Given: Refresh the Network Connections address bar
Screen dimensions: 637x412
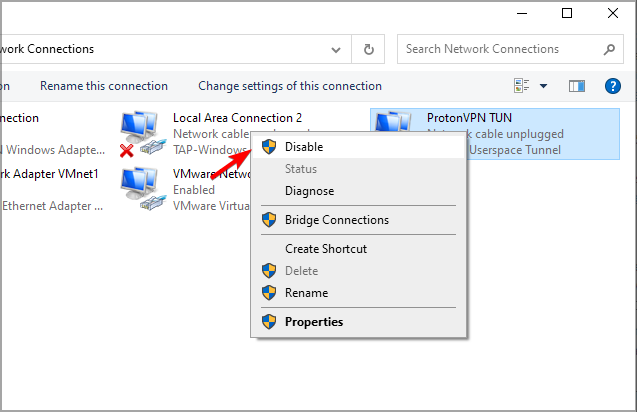Looking at the screenshot, I should pos(369,49).
